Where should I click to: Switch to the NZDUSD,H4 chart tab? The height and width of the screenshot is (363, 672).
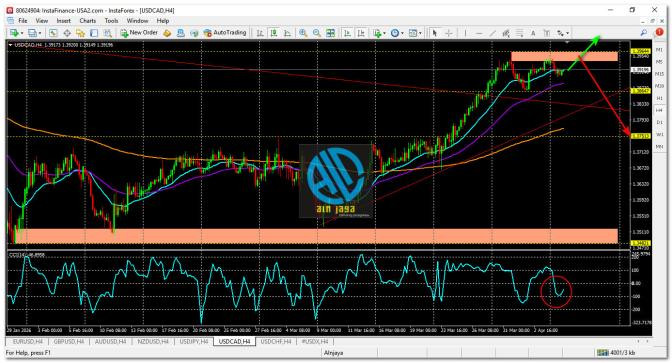(153, 342)
